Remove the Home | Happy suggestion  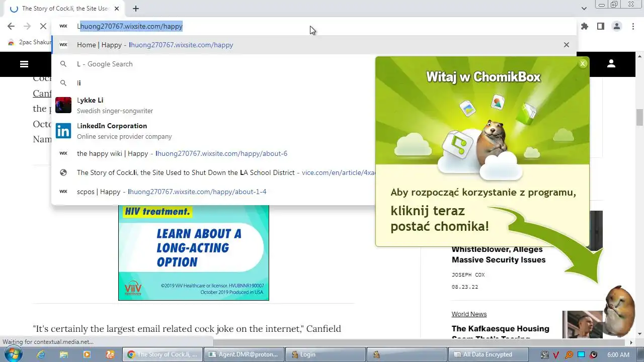[567, 45]
